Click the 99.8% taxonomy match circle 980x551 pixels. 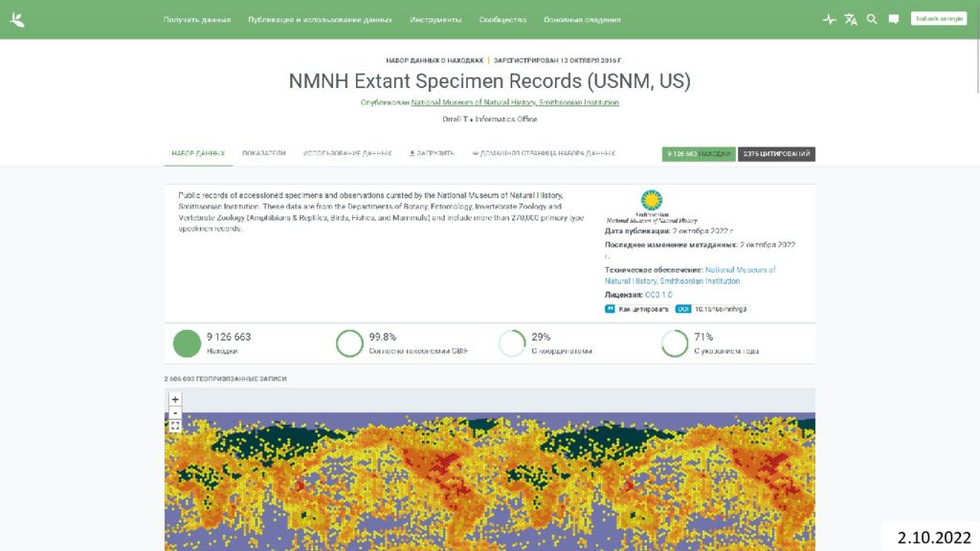[x=349, y=343]
